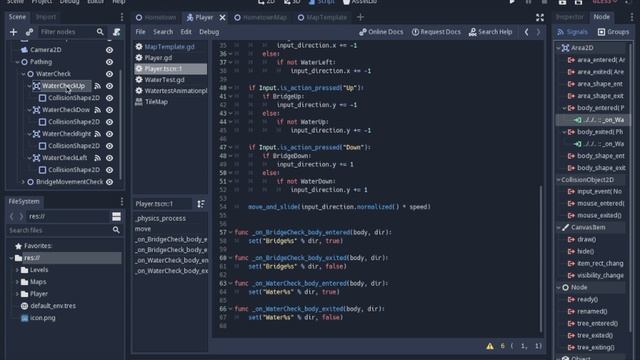
Task: Expand the BridgeMovementCheck node
Action: pyautogui.click(x=23, y=182)
